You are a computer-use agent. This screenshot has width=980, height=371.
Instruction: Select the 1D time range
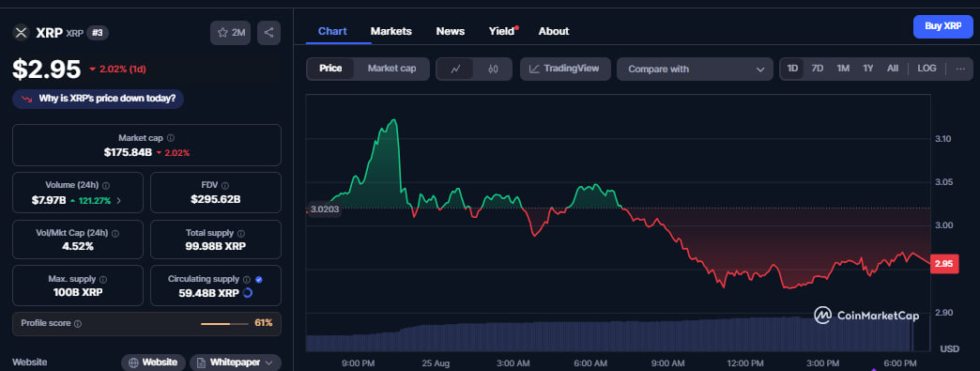coord(792,69)
